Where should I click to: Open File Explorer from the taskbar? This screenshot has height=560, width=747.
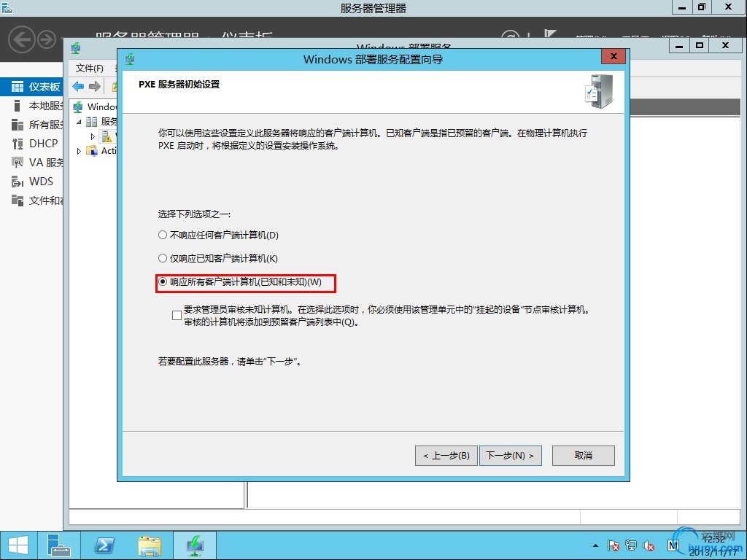tap(149, 545)
